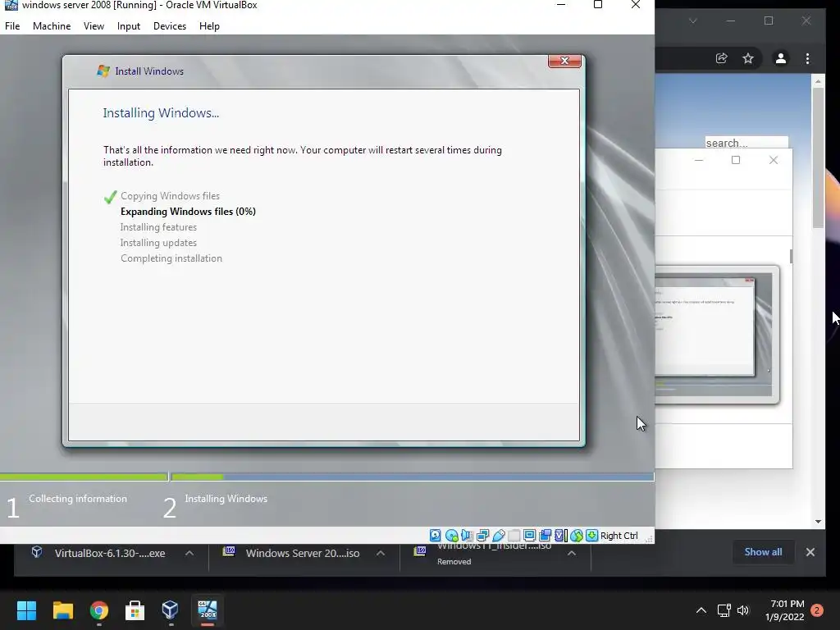The width and height of the screenshot is (840, 630).
Task: Click the Installing updates step text
Action: click(158, 243)
